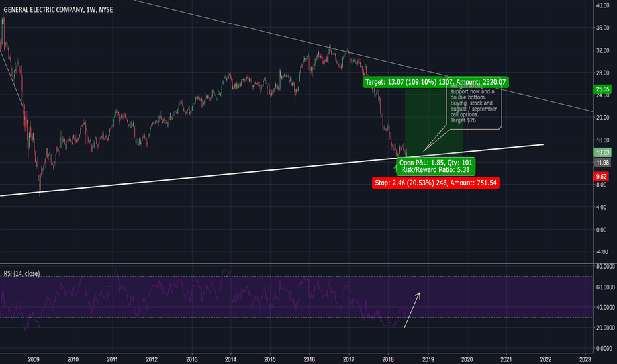Click the 40.00 price scale label

pyautogui.click(x=603, y=5)
